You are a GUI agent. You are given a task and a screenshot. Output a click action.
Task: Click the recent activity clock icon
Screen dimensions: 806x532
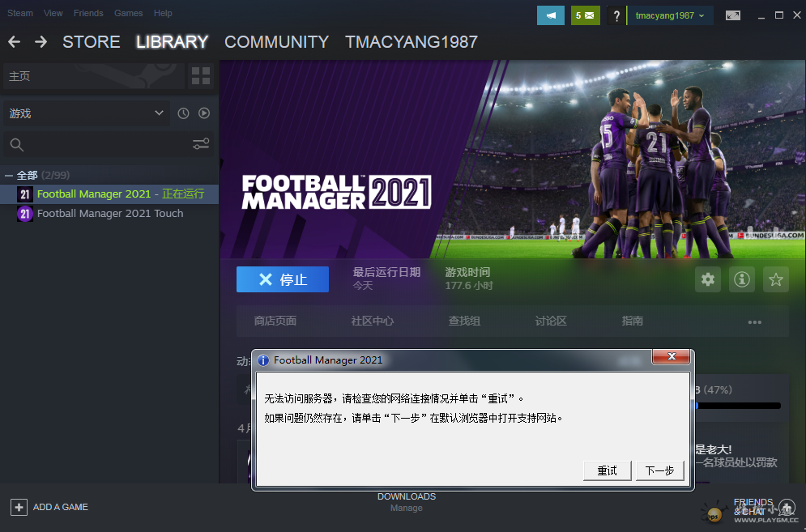tap(183, 113)
